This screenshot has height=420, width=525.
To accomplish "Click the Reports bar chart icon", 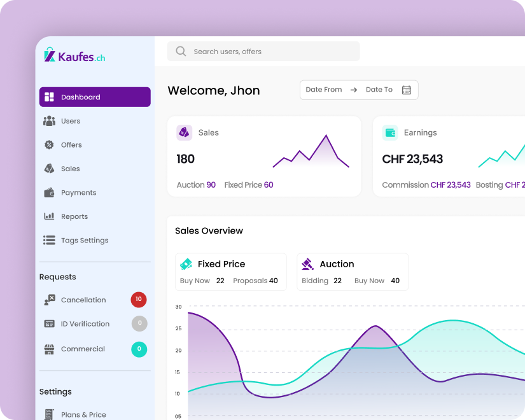I will tap(49, 216).
